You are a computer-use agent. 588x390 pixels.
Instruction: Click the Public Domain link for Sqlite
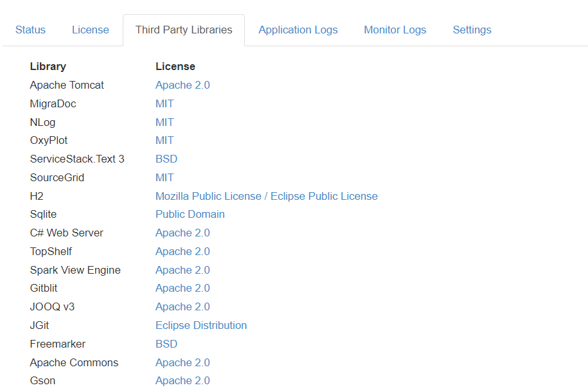190,214
